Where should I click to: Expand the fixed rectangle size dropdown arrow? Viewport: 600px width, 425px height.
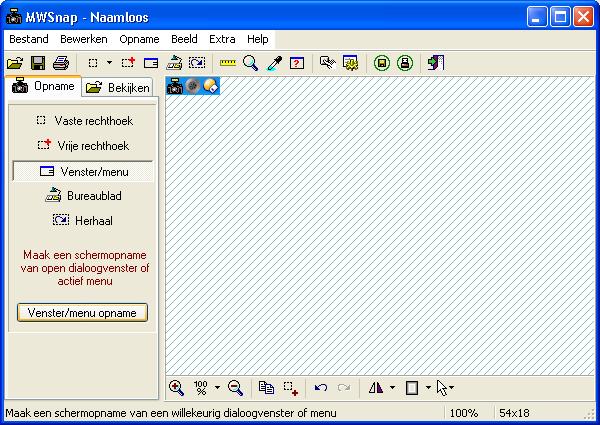tap(108, 63)
